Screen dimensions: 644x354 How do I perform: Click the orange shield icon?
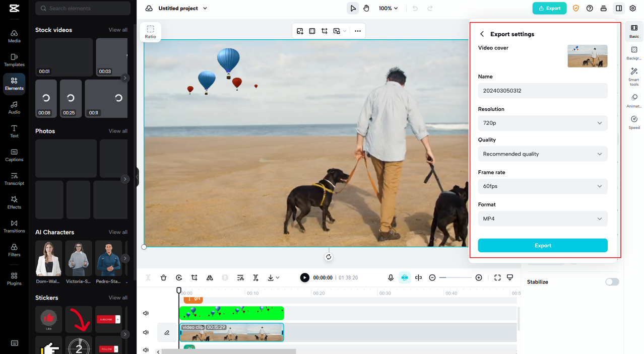(575, 8)
